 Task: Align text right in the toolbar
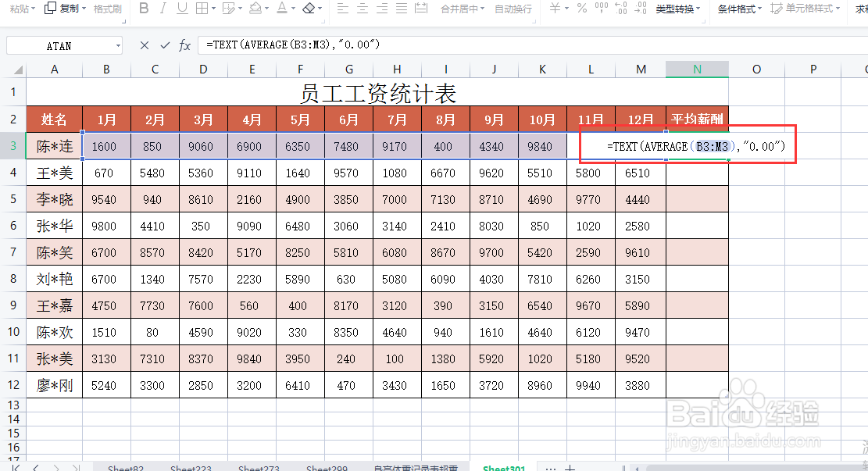(x=382, y=9)
